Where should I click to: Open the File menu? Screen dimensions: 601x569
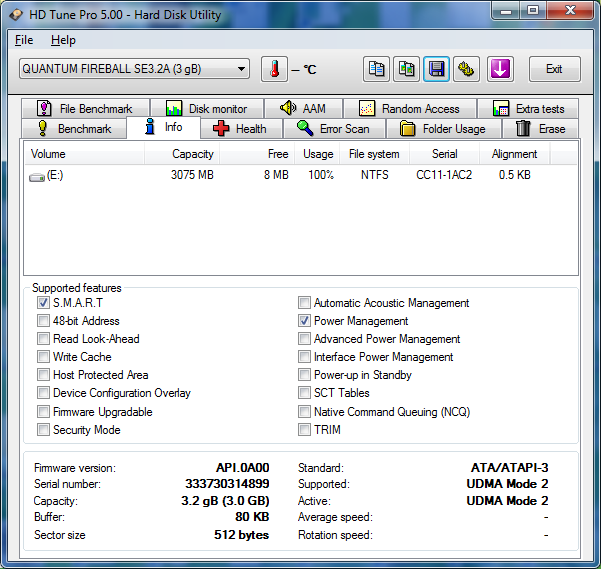(x=24, y=40)
